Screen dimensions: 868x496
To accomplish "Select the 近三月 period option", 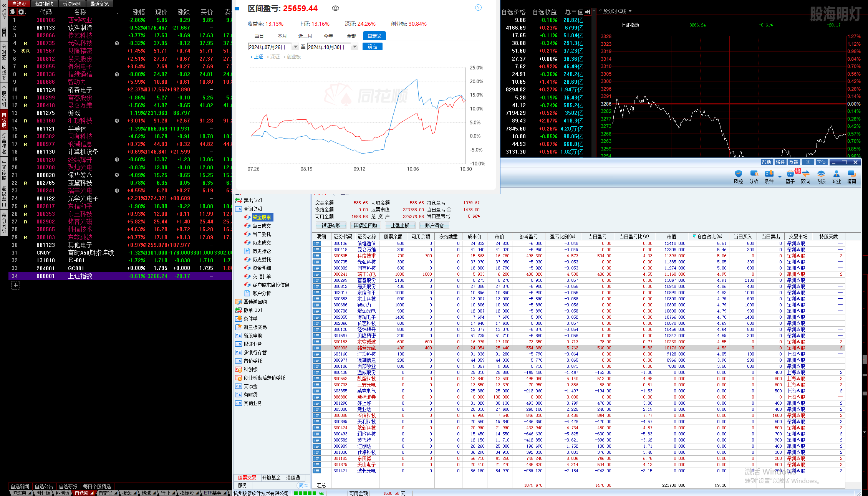I will pos(305,36).
